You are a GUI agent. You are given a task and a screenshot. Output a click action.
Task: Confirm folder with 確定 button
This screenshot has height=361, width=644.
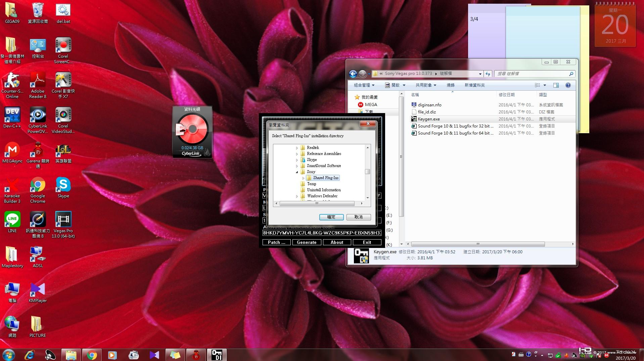(x=331, y=217)
